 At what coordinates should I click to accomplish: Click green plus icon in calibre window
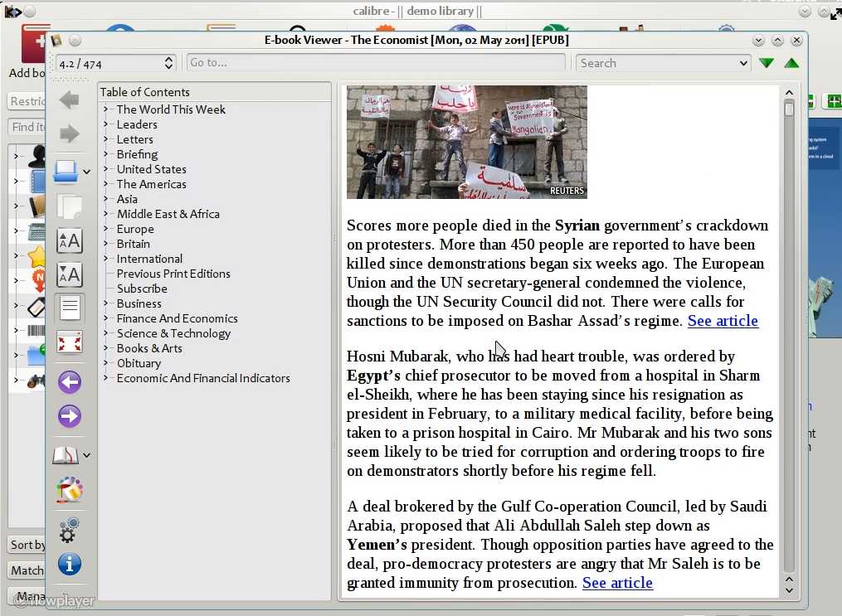click(834, 100)
